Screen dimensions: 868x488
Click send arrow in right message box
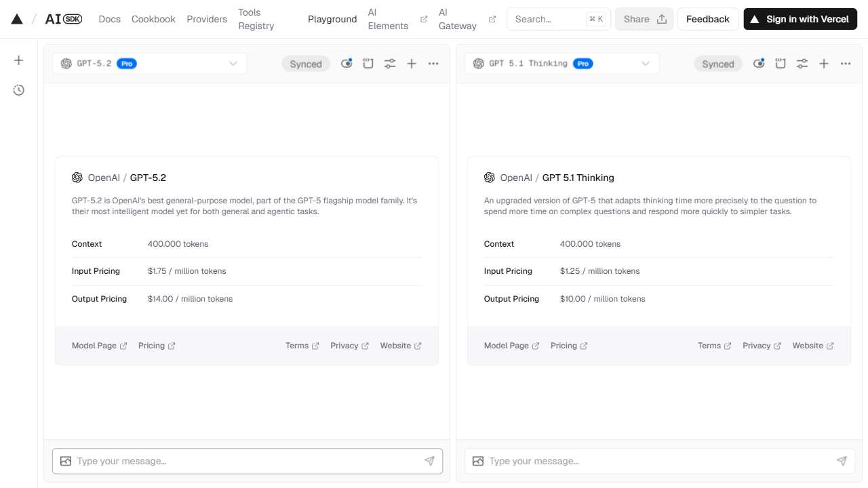[842, 461]
